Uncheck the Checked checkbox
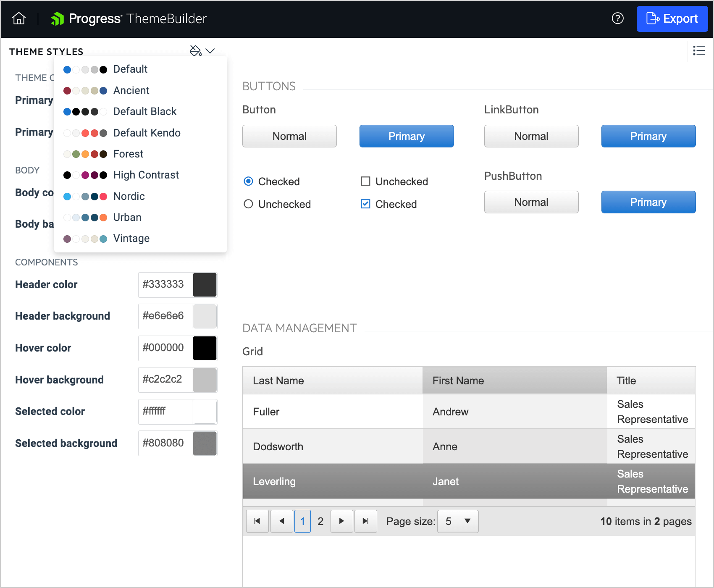The width and height of the screenshot is (714, 588). [x=365, y=204]
